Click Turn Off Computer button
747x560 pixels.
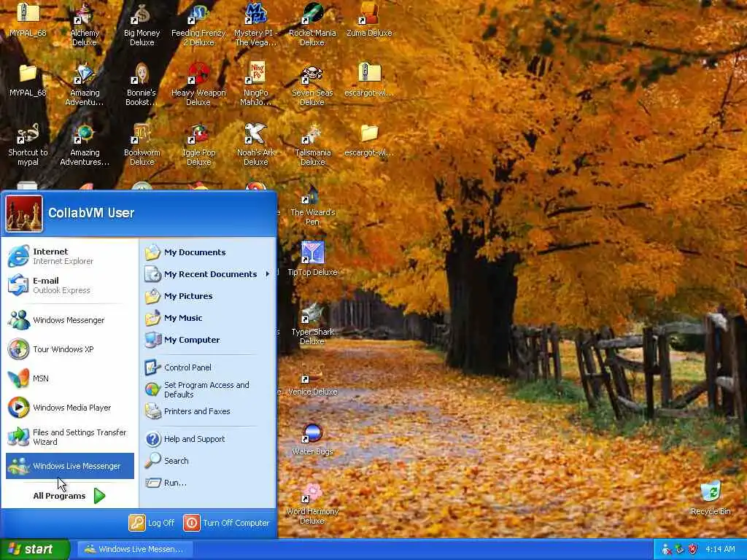(226, 523)
